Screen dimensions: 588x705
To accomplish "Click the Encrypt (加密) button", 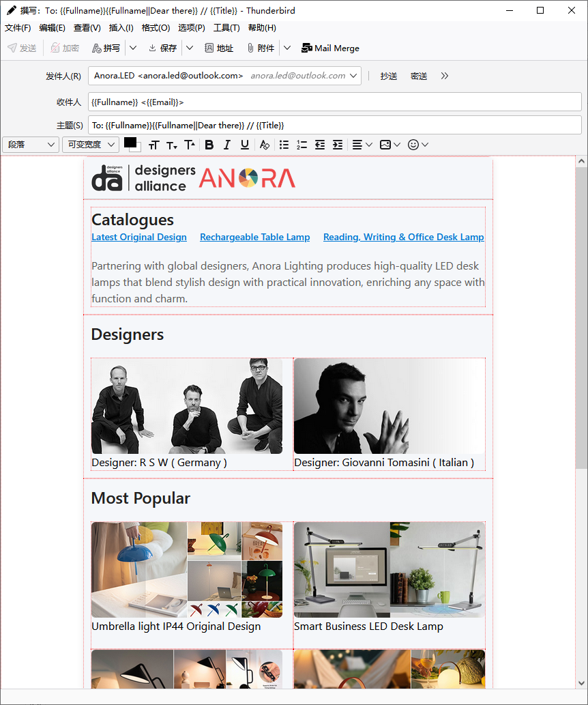I will [x=65, y=48].
